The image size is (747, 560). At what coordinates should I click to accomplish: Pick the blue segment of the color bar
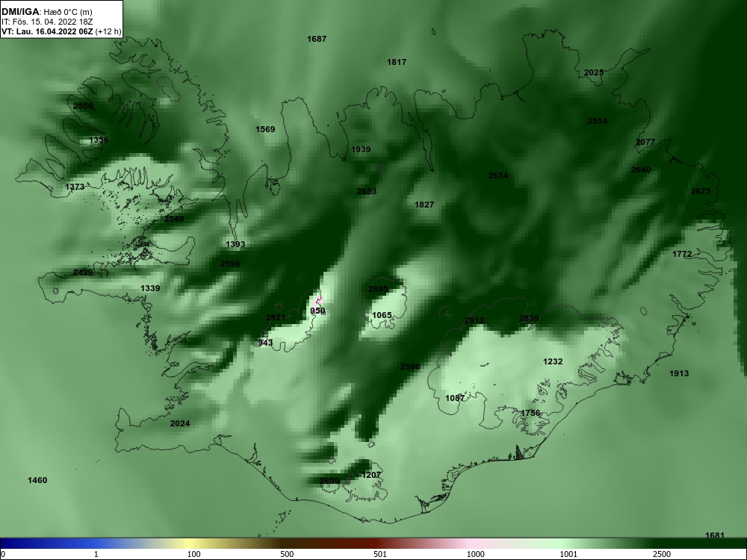tap(48, 544)
